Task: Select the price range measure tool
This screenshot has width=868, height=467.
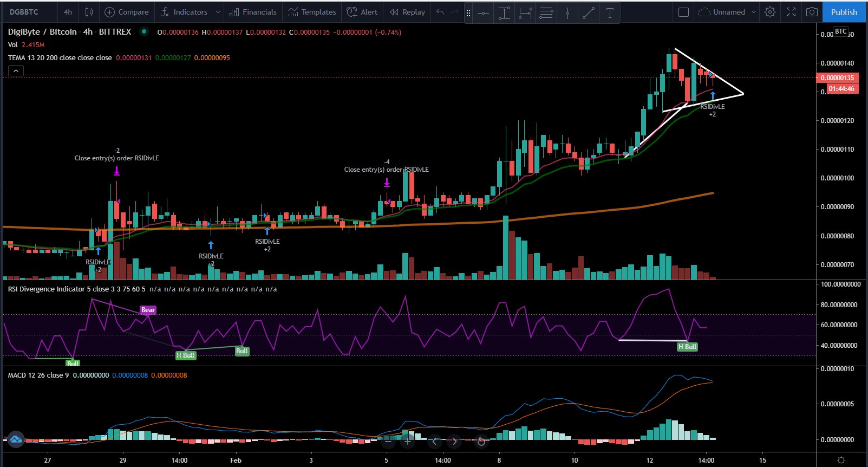Action: point(504,12)
